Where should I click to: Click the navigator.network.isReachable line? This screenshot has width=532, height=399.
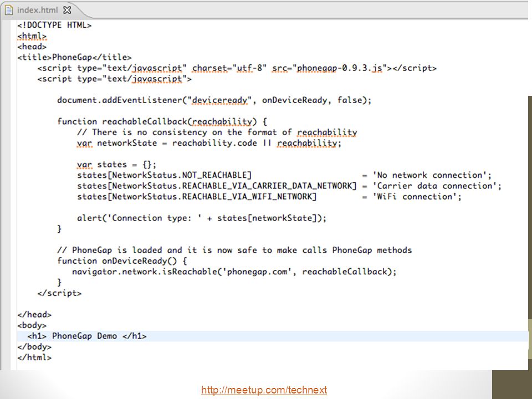[234, 272]
